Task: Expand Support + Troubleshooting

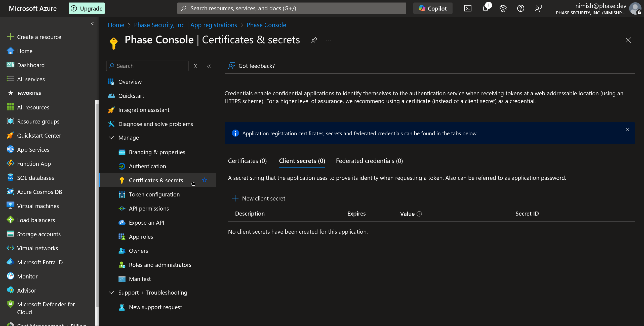Action: (111, 292)
